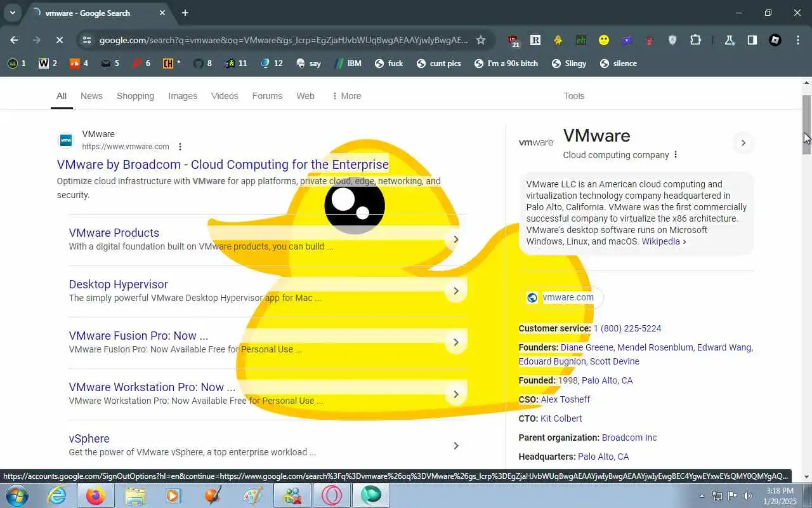The width and height of the screenshot is (812, 508).
Task: Open the Chrome Labs flask icon
Action: (x=729, y=40)
